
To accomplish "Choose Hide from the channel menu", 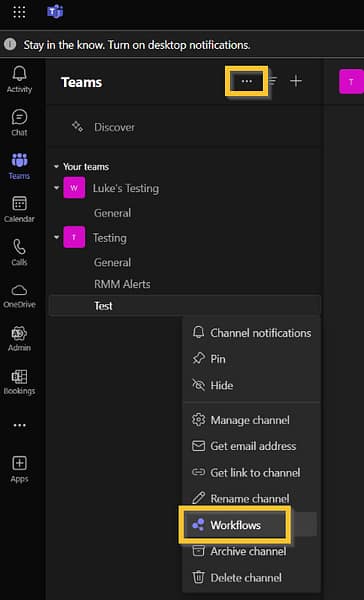I will [251, 385].
